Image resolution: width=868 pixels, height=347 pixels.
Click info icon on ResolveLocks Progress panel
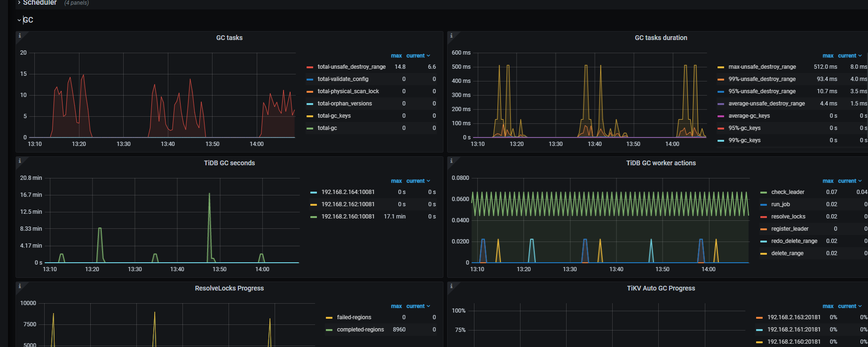[20, 286]
